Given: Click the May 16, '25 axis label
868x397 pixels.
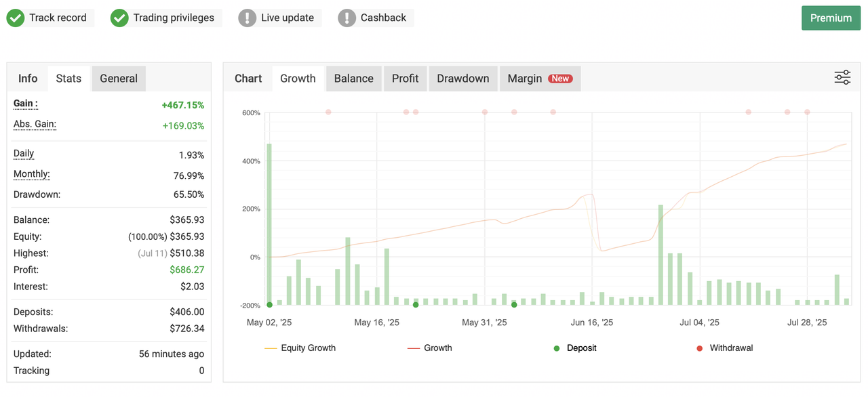Looking at the screenshot, I should tap(376, 322).
